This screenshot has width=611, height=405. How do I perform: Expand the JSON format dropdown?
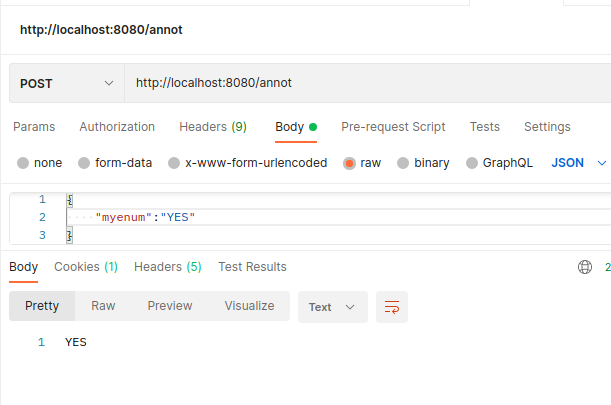coord(579,163)
